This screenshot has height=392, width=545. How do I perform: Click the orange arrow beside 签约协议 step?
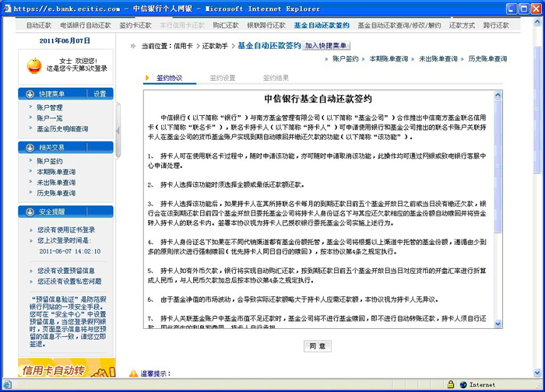(x=148, y=79)
